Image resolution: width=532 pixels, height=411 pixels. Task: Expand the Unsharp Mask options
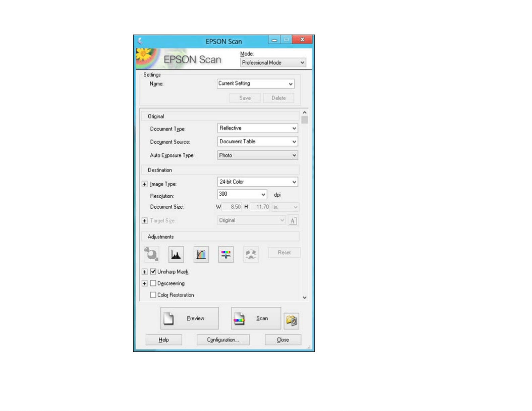click(145, 272)
